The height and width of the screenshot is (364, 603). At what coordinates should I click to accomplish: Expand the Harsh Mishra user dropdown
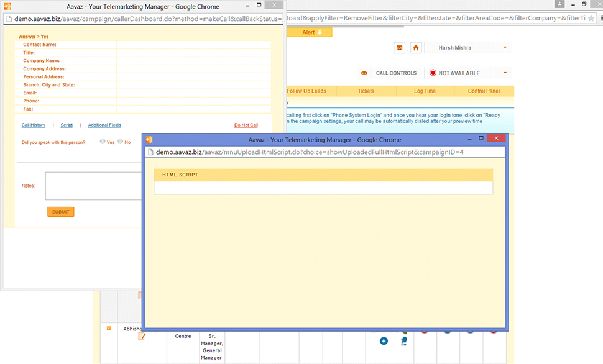505,48
